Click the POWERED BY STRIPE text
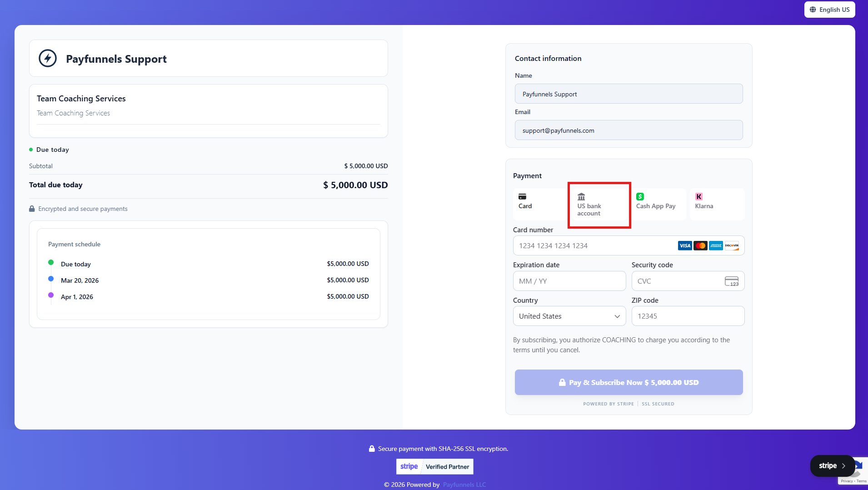 point(609,404)
